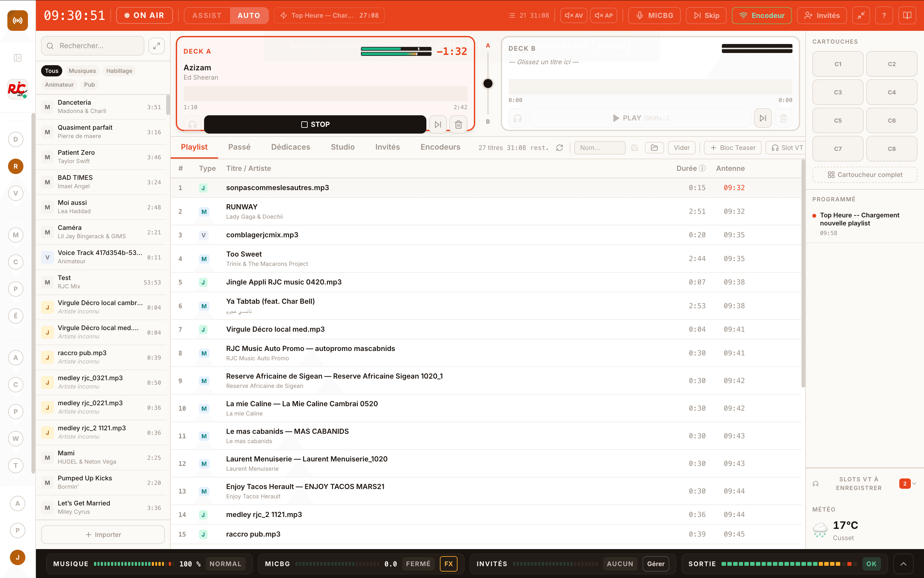
Task: Open the help question mark
Action: tap(884, 16)
